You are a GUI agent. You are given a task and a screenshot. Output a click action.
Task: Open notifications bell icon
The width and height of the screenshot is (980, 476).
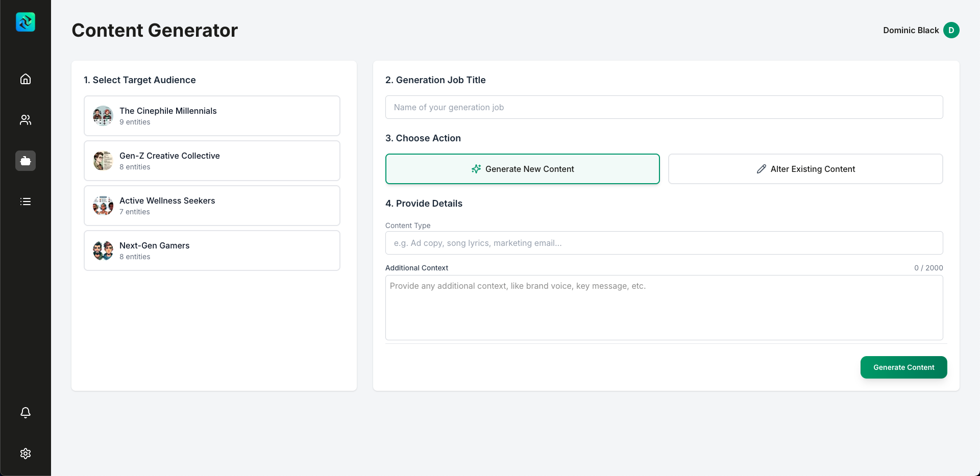tap(26, 412)
